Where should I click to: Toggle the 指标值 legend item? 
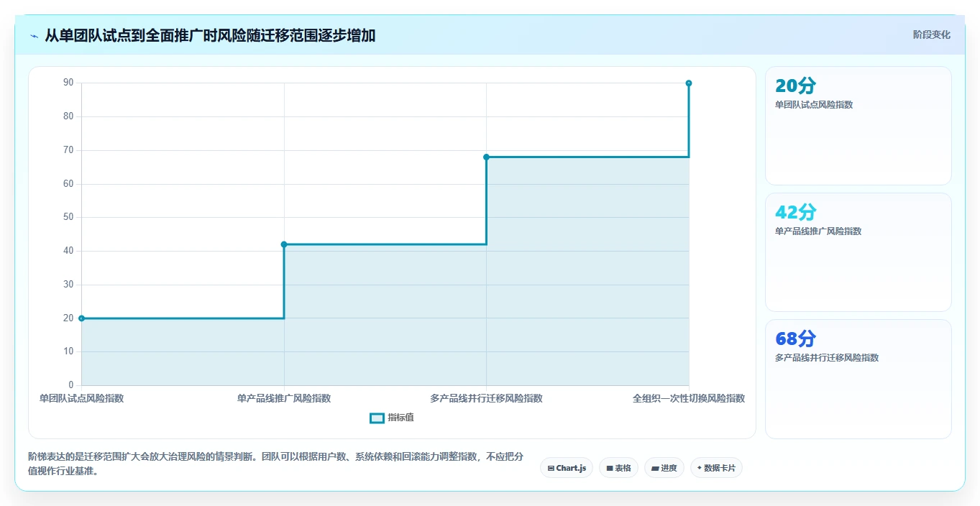tap(392, 418)
